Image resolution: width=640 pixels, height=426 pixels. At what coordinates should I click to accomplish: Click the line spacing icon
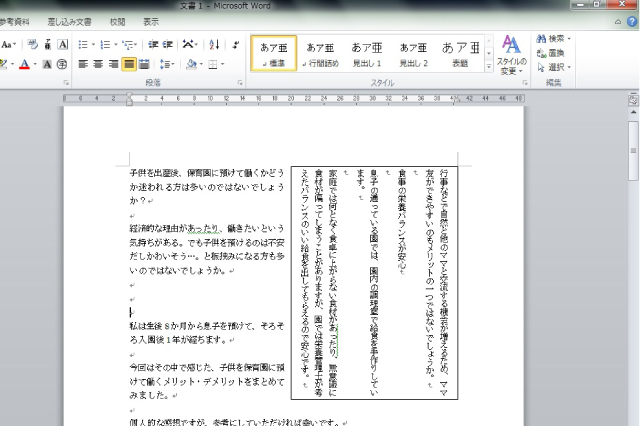point(167,64)
